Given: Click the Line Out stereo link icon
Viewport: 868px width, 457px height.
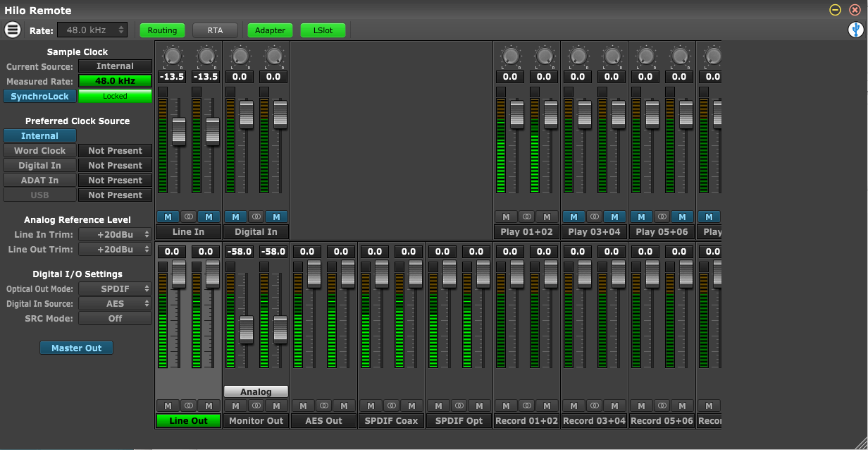Looking at the screenshot, I should pos(189,406).
